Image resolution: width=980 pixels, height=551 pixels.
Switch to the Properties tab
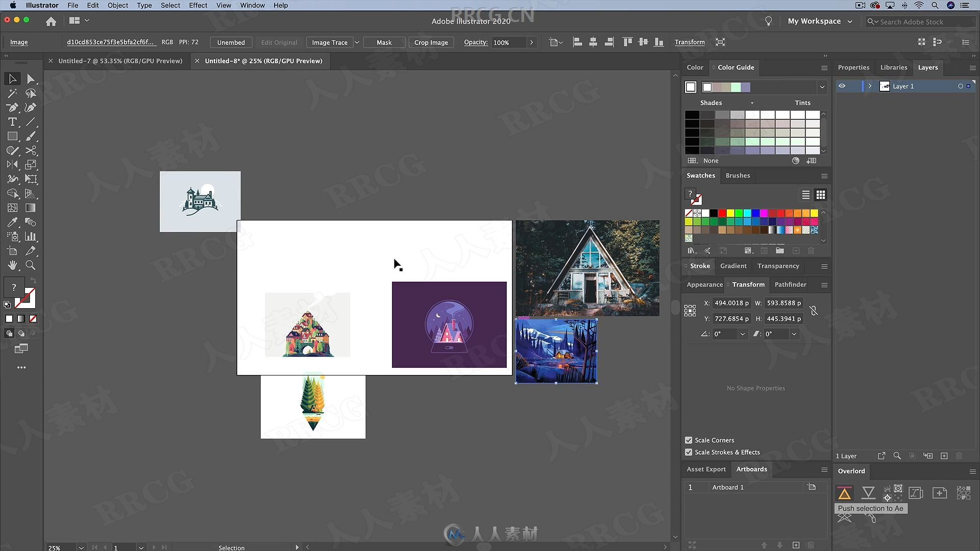pyautogui.click(x=853, y=67)
